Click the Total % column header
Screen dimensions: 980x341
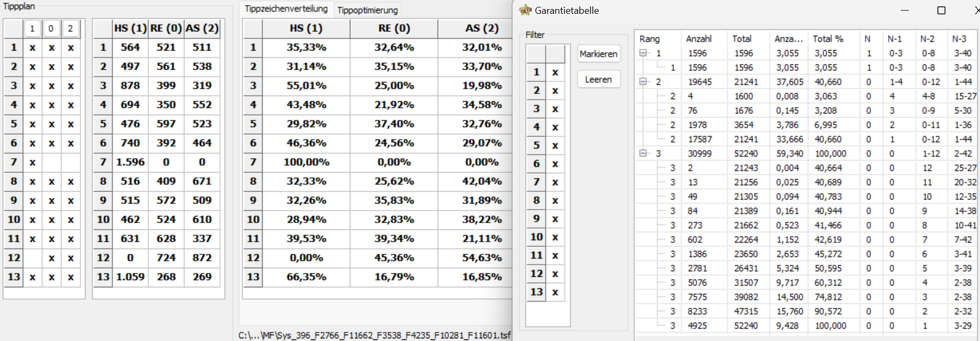coord(828,39)
